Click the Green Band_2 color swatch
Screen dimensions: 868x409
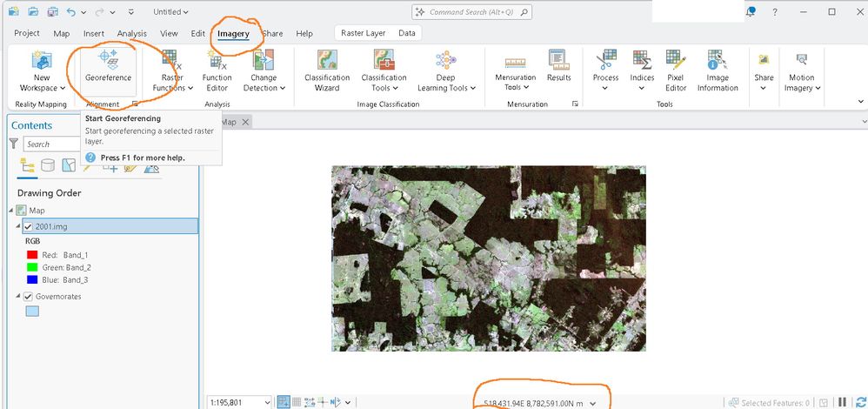click(x=32, y=268)
